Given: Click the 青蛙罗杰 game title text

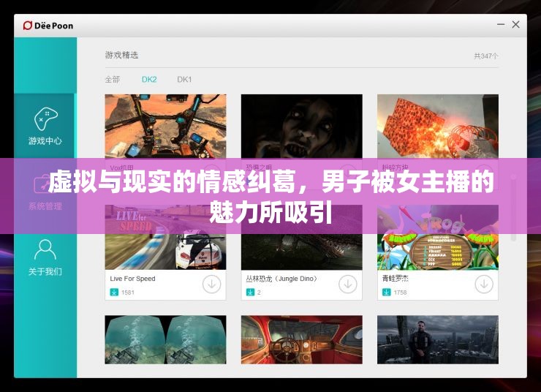Looking at the screenshot, I should click(396, 278).
